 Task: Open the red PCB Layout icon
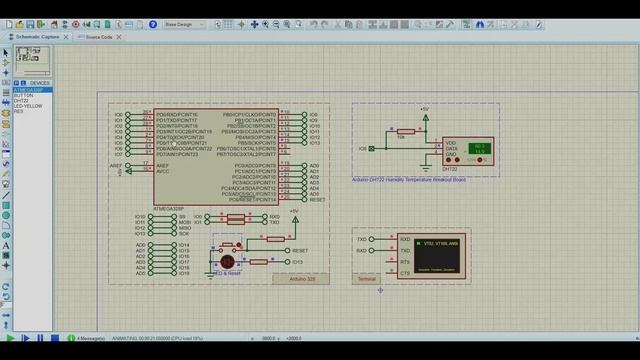[76, 24]
